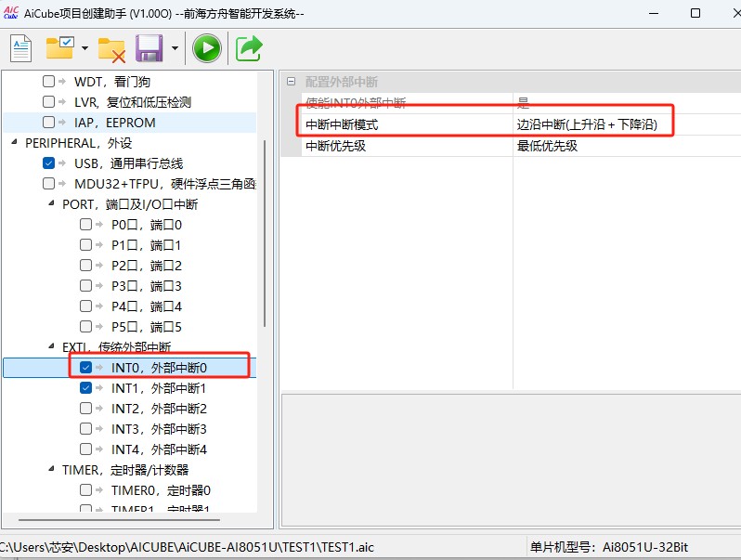741x560 pixels.
Task: Collapse the 配置外部中断 property group
Action: click(x=292, y=82)
